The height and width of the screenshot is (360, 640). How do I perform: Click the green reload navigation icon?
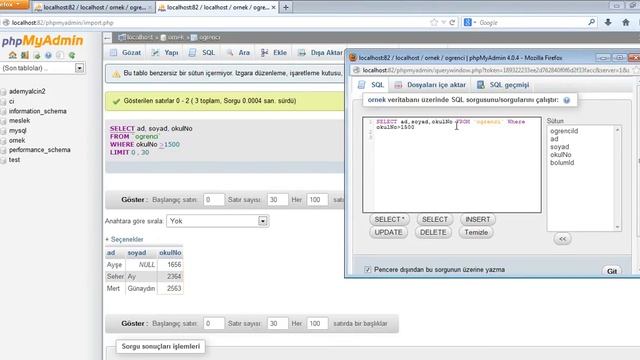click(72, 55)
